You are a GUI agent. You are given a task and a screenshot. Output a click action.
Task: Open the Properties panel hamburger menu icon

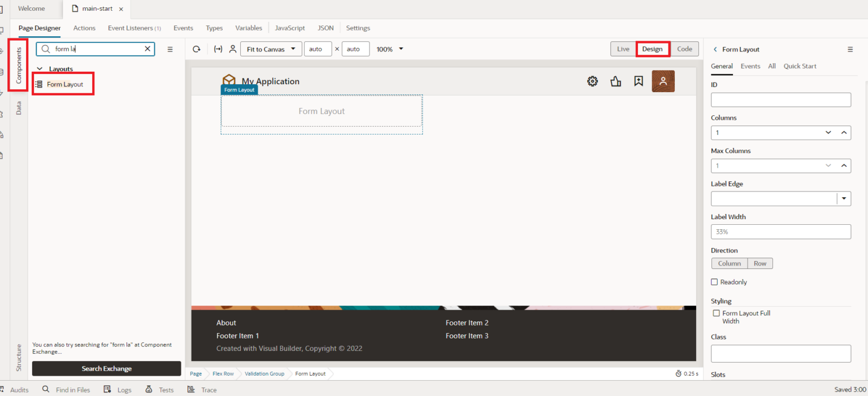tap(850, 49)
